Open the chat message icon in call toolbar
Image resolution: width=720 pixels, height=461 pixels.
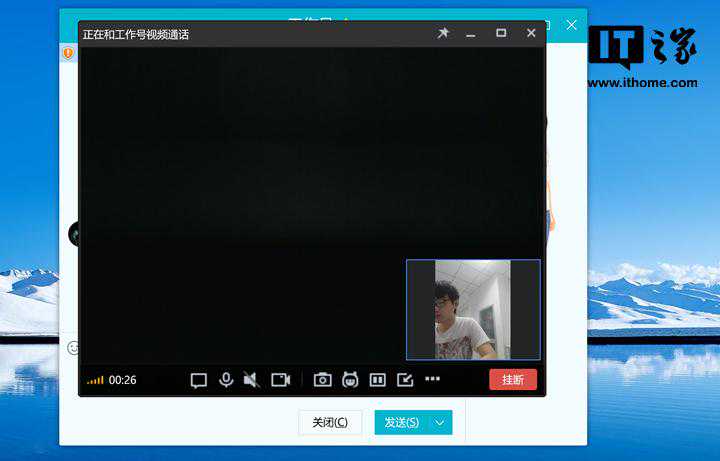[198, 380]
